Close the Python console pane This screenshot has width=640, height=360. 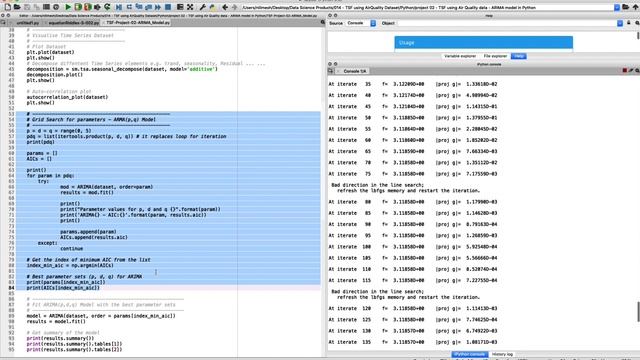click(x=330, y=64)
